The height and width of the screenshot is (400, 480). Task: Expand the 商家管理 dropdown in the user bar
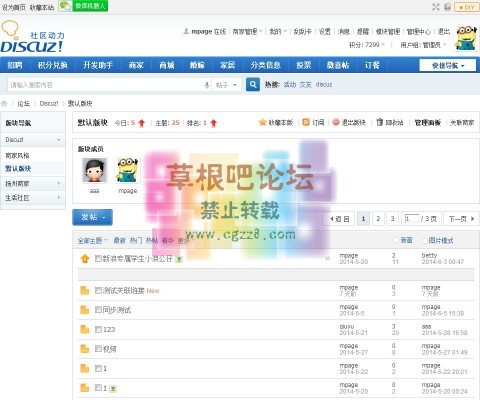[x=247, y=32]
